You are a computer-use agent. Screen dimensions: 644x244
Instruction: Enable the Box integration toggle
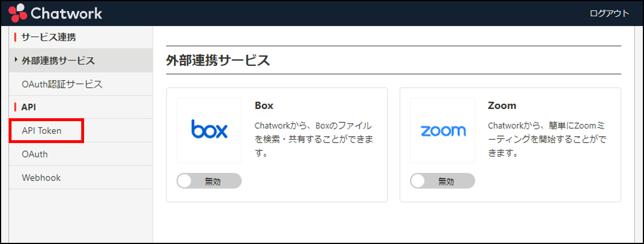(209, 181)
